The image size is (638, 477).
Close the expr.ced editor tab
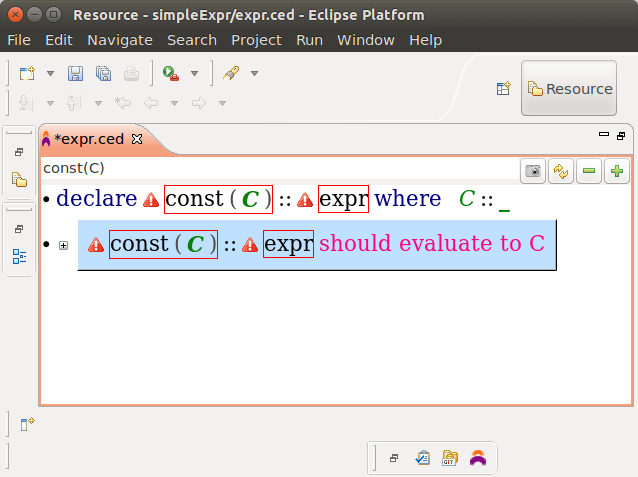tap(138, 139)
